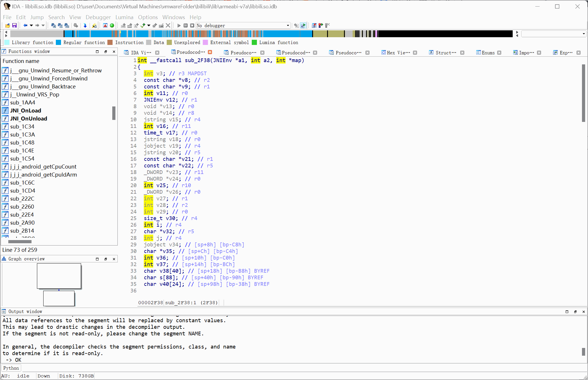The image size is (588, 380).
Task: Click the Open file folder icon
Action: point(8,25)
